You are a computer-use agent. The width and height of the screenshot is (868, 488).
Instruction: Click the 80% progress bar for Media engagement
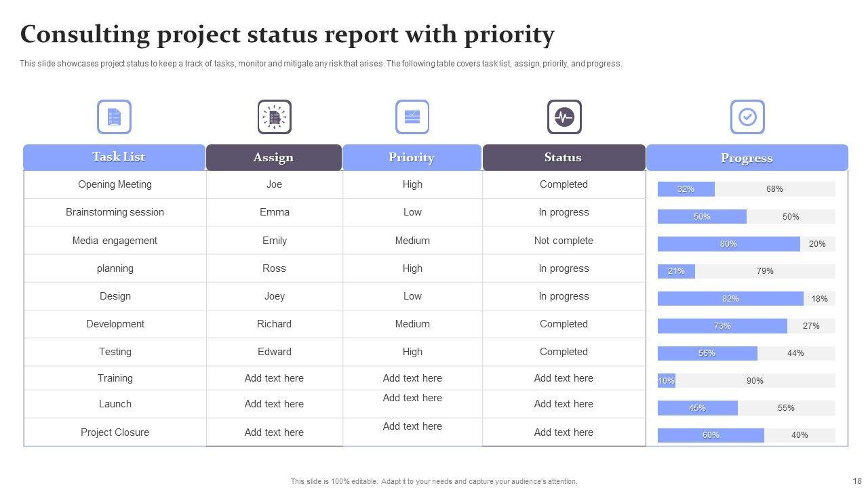[728, 244]
